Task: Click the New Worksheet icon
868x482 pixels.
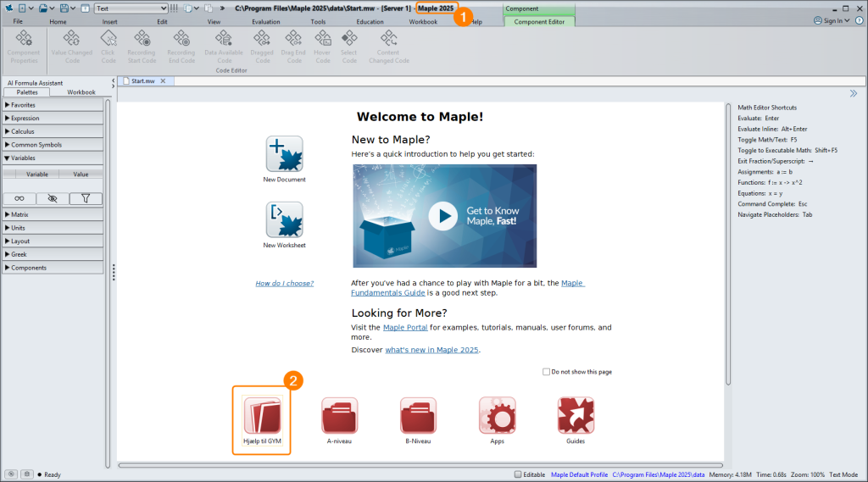Action: point(284,220)
